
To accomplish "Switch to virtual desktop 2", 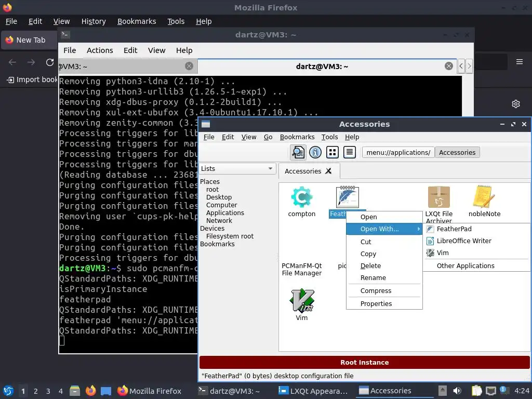I will click(x=35, y=391).
